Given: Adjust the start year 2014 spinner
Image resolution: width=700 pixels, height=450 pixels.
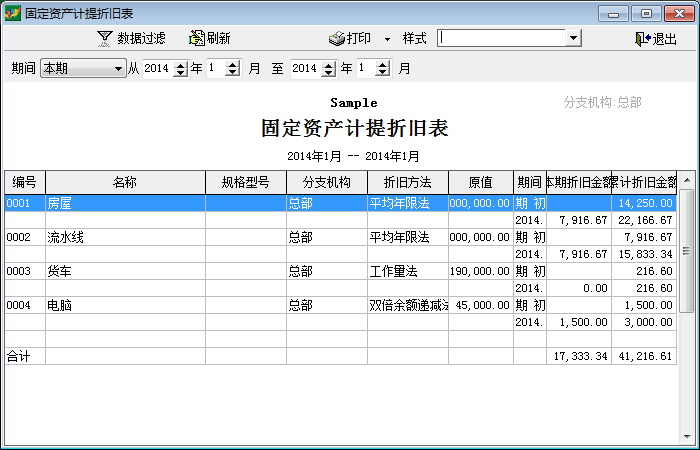Looking at the screenshot, I should [x=180, y=69].
